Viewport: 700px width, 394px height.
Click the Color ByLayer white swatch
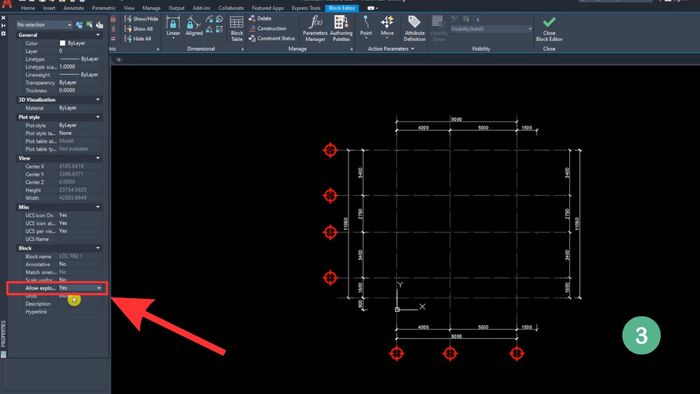(x=62, y=43)
